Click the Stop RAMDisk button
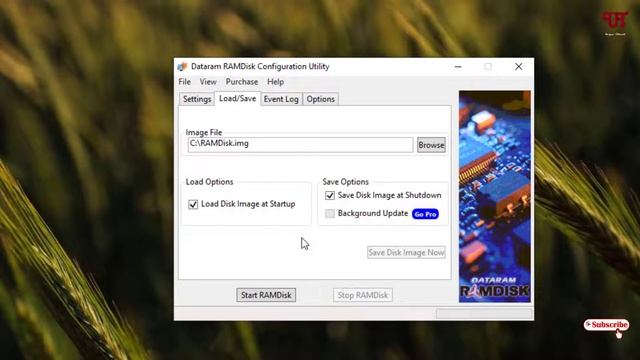This screenshot has width=640, height=360. 363,295
